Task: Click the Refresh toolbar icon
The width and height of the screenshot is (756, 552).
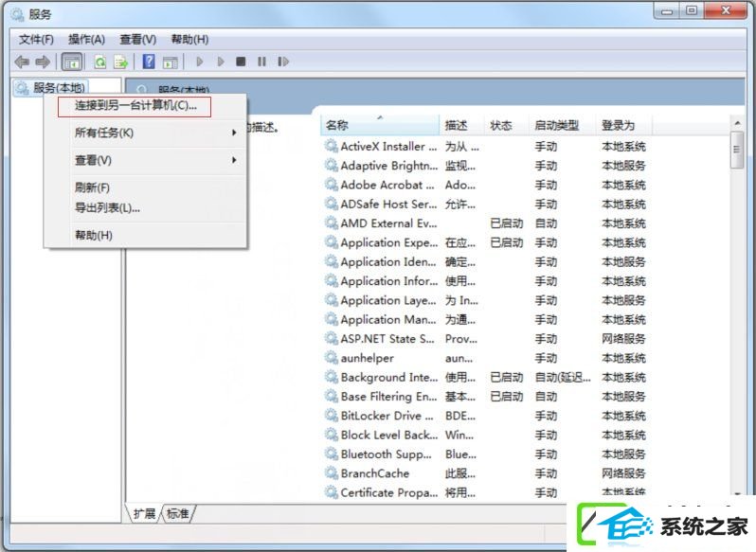Action: (100, 62)
